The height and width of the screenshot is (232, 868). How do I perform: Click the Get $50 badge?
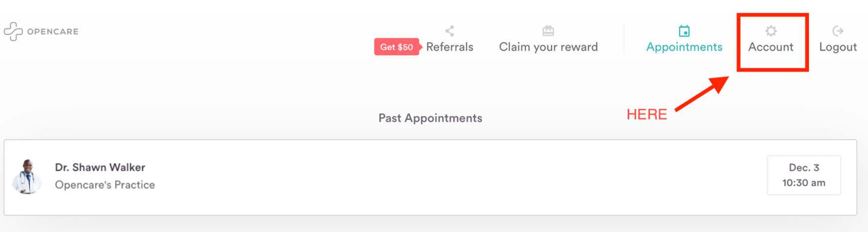pyautogui.click(x=397, y=47)
